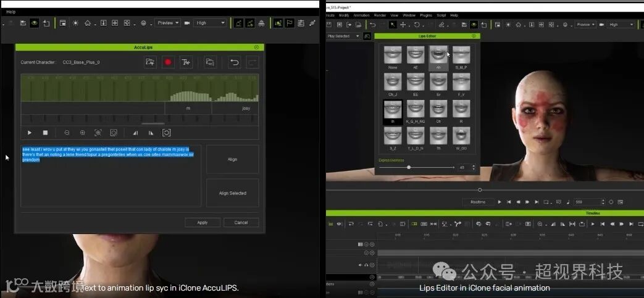Click the 'josy' word segment in AccuLips
644x298 pixels.
coord(246,109)
